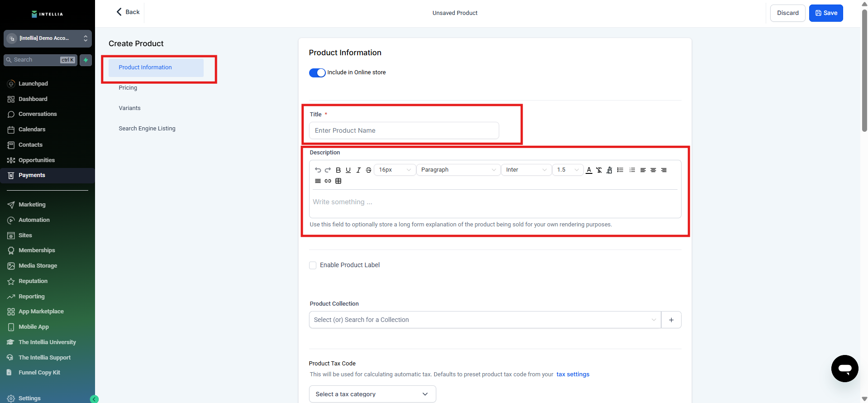Click the Save button
Viewport: 868px width, 403px height.
point(826,13)
